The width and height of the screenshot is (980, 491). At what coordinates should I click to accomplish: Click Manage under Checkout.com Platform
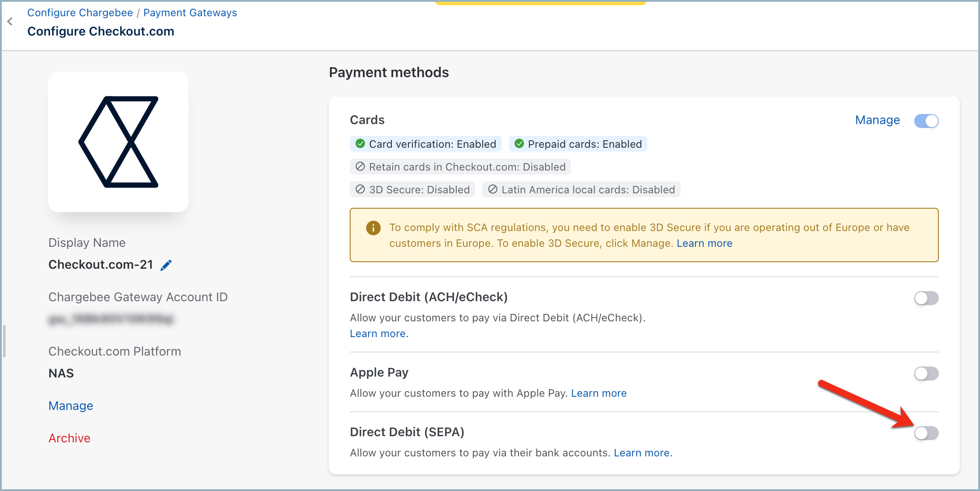tap(71, 406)
